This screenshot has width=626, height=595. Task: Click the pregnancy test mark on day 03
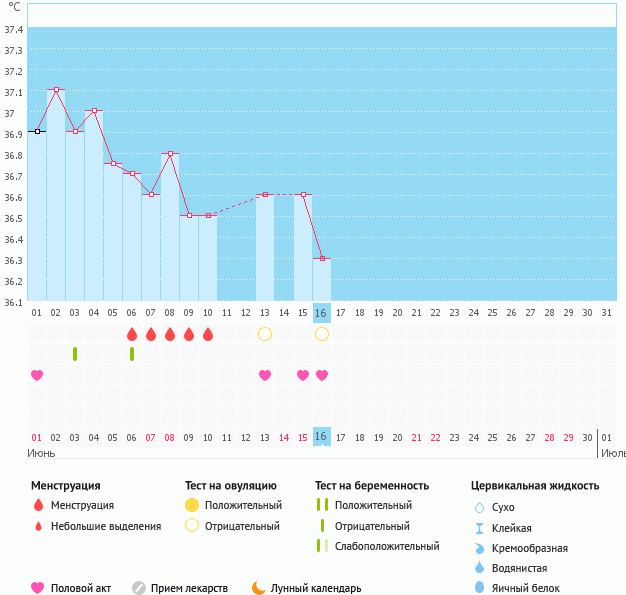tap(75, 354)
